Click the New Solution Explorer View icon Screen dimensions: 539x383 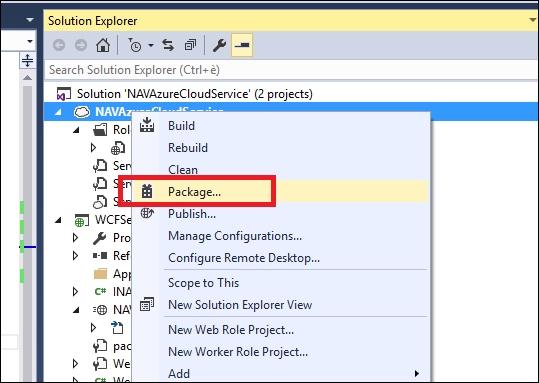point(147,304)
